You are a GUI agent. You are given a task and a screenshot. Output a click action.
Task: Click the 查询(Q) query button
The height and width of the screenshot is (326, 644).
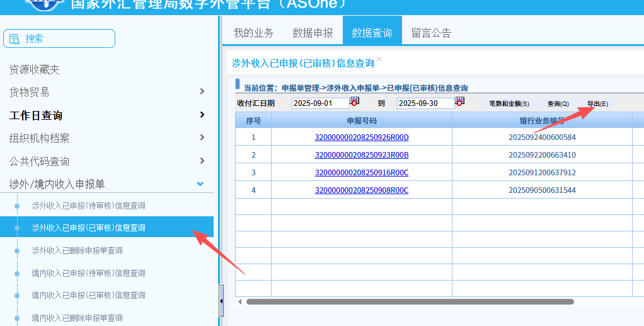[558, 104]
